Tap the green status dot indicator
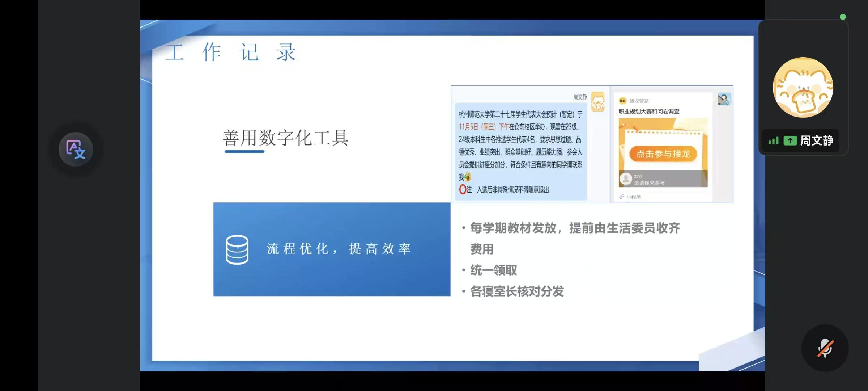 click(843, 17)
